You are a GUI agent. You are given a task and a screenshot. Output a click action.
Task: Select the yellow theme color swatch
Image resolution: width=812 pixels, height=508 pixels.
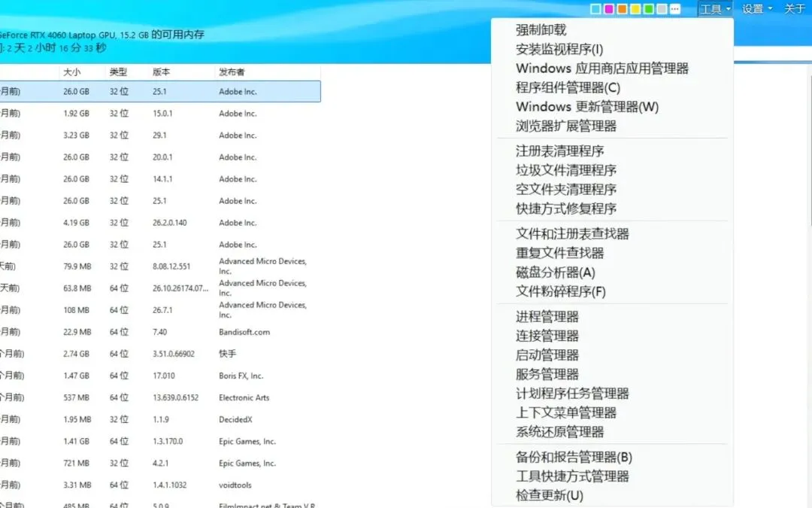pos(635,9)
